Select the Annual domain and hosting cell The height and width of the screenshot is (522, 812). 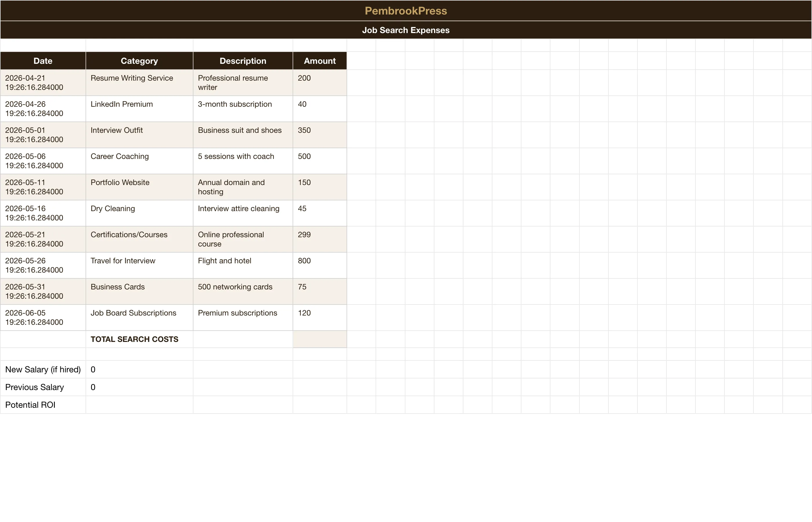coord(243,187)
